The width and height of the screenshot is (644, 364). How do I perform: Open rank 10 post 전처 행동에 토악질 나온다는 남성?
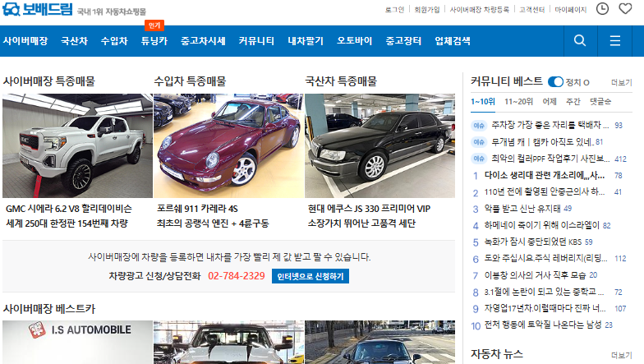pos(542,325)
